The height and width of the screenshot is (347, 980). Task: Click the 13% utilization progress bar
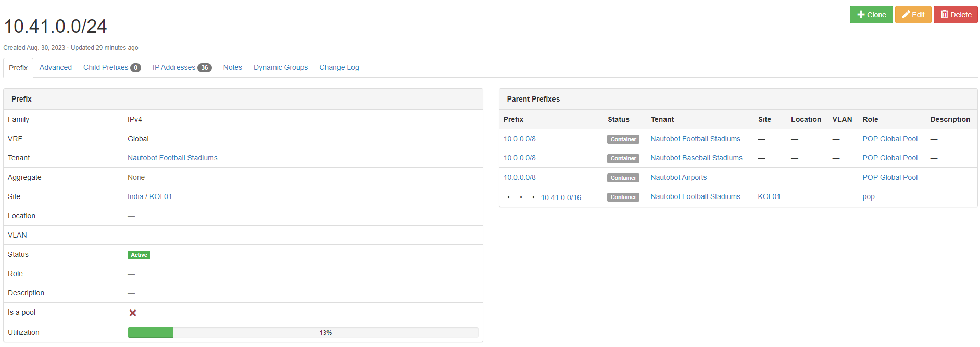[303, 332]
